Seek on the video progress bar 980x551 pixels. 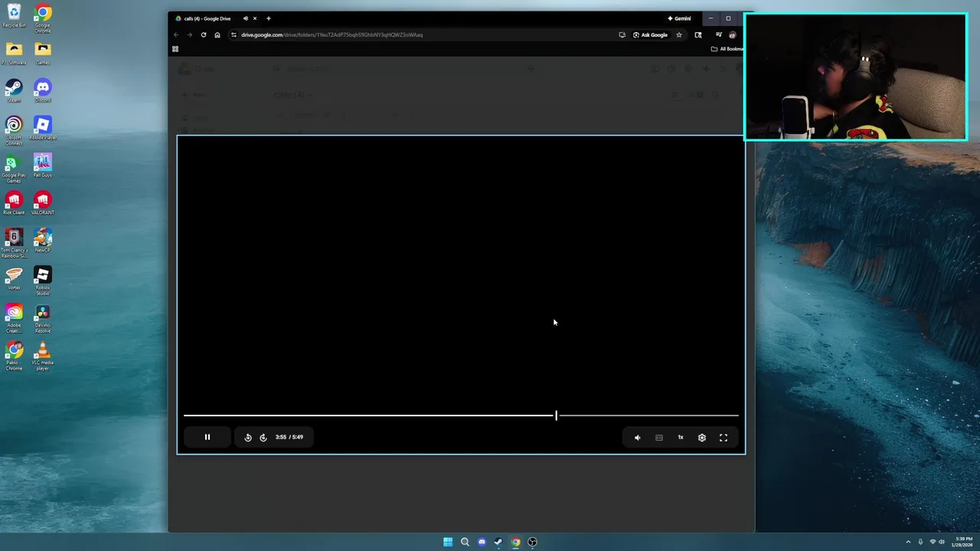point(461,416)
